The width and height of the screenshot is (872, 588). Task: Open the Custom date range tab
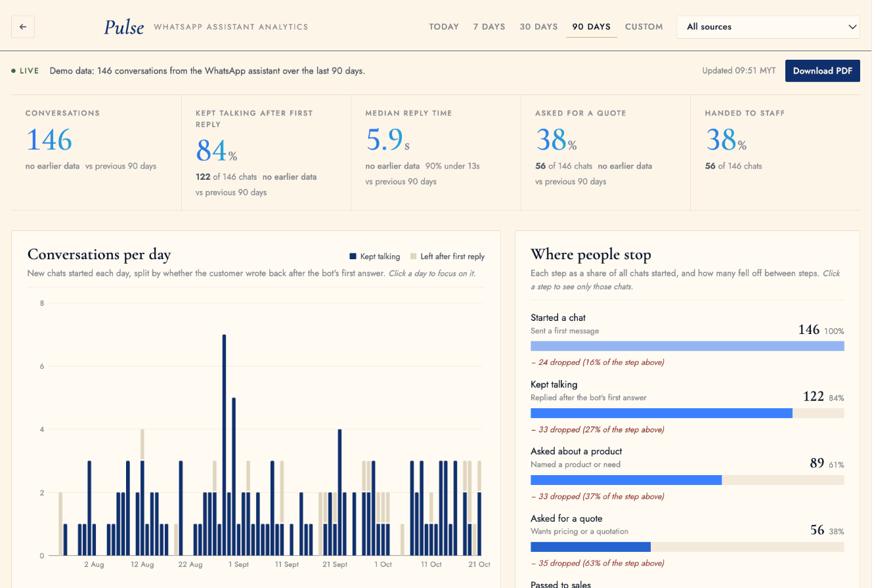pos(644,27)
